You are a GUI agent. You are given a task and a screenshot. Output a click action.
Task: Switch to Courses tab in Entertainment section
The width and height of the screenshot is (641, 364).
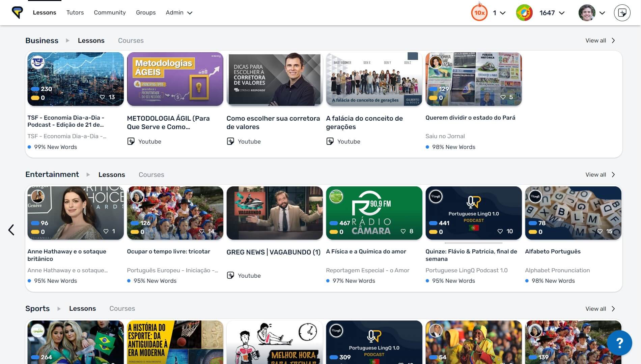pos(151,175)
